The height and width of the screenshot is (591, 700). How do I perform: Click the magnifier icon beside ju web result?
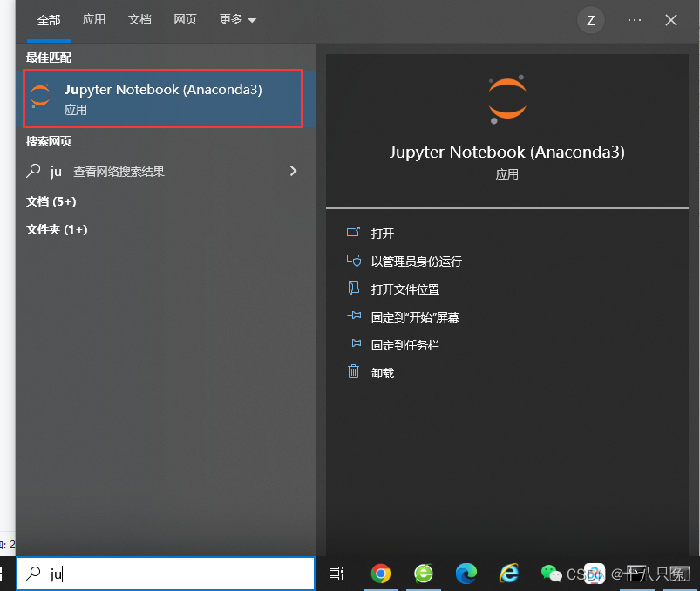pos(33,171)
